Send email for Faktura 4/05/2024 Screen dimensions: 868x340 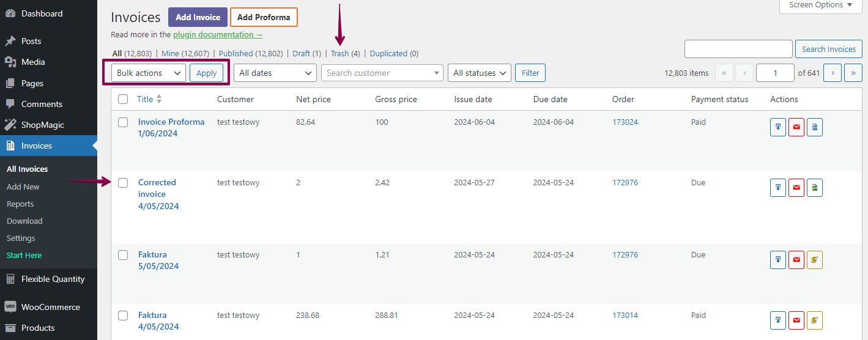[796, 320]
